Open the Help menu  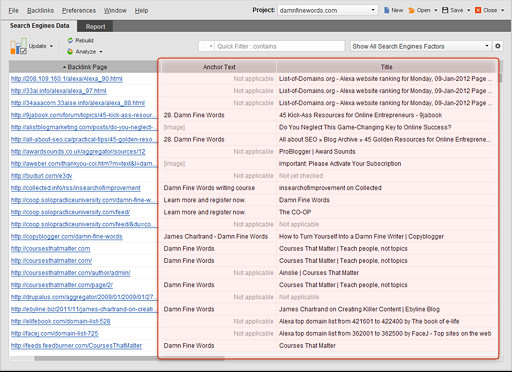point(141,11)
